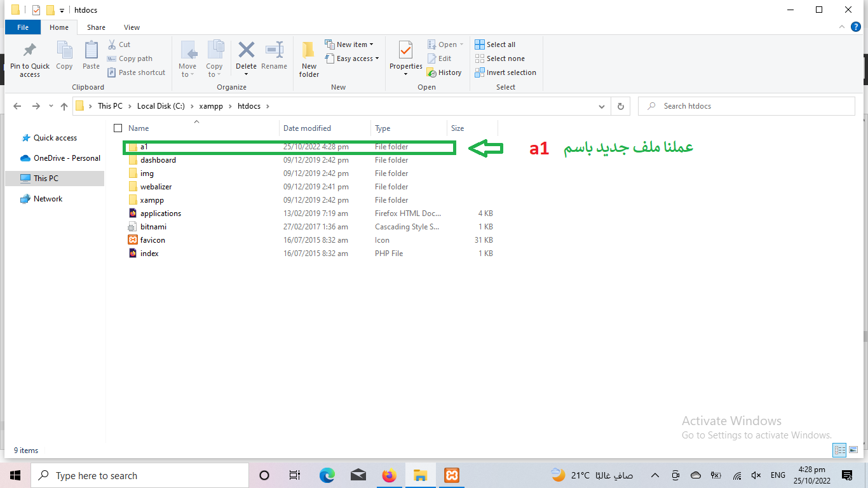Viewport: 868px width, 488px height.
Task: Open the File menu tab
Action: click(23, 27)
